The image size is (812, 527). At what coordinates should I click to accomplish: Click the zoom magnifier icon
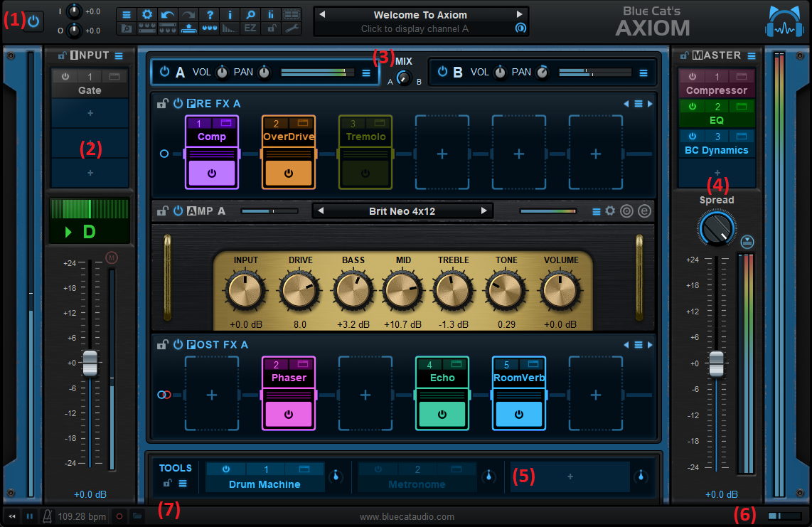(250, 14)
